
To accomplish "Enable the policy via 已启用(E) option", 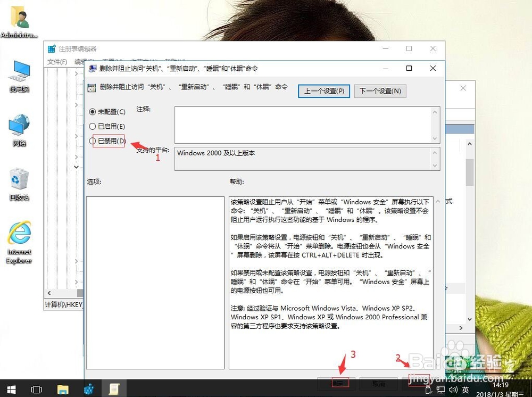I will pyautogui.click(x=92, y=126).
